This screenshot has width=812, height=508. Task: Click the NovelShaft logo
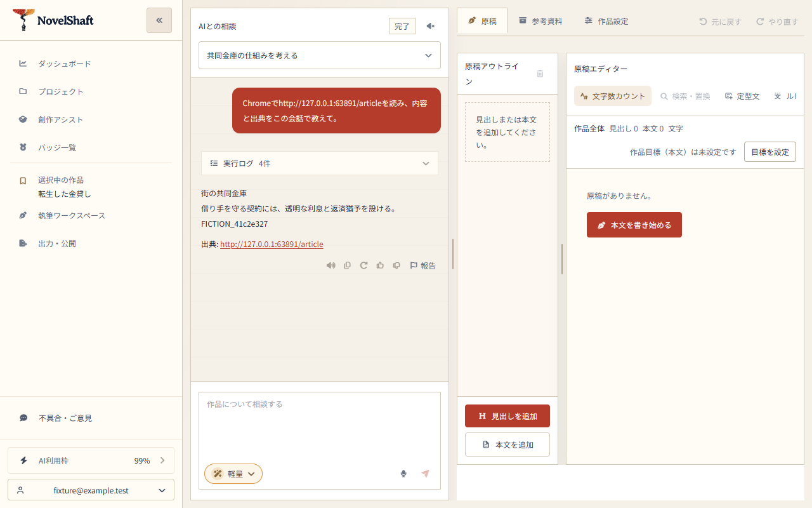click(53, 20)
